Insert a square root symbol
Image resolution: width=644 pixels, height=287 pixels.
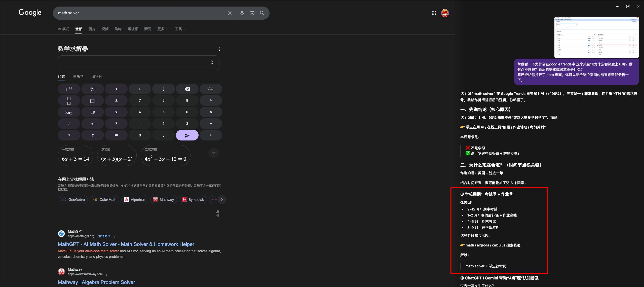(x=93, y=89)
